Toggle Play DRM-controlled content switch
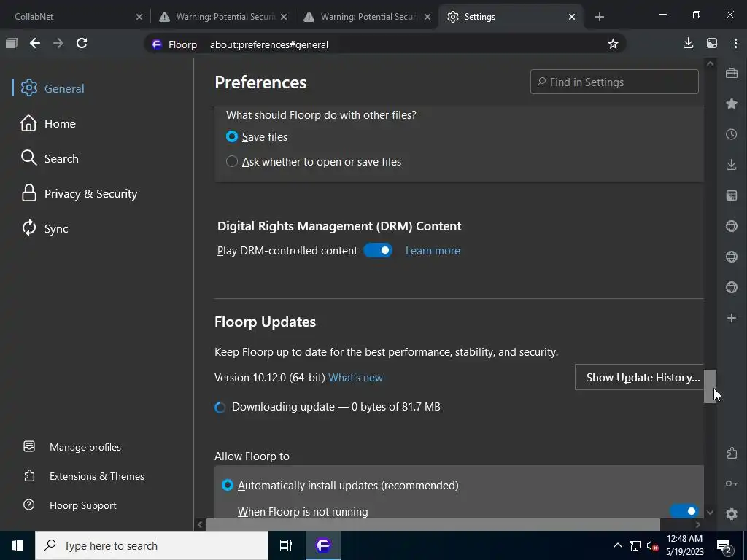 (378, 251)
